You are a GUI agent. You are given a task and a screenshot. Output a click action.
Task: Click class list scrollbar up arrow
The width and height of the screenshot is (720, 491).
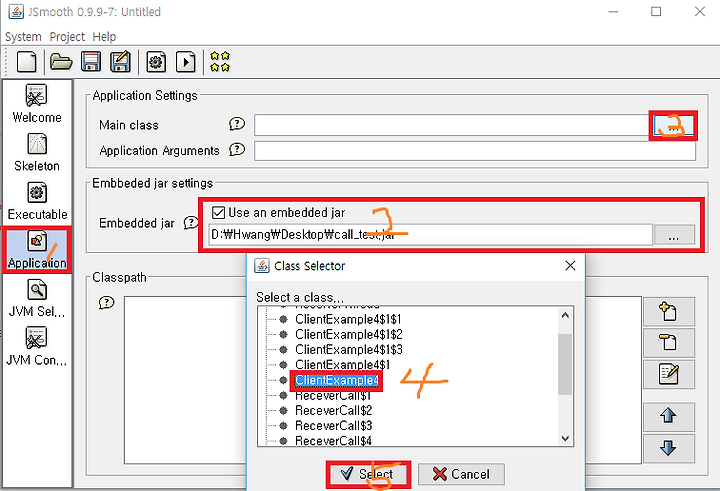coord(565,315)
